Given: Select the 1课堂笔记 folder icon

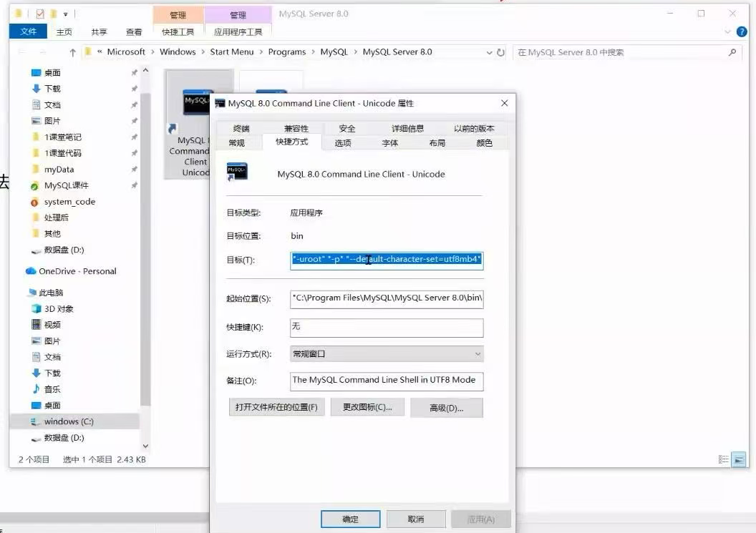Looking at the screenshot, I should pos(36,137).
